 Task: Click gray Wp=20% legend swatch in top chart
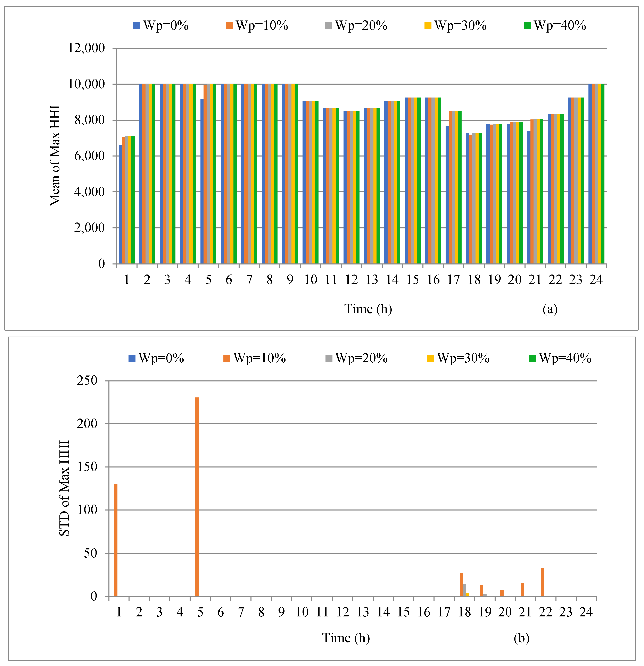[329, 26]
